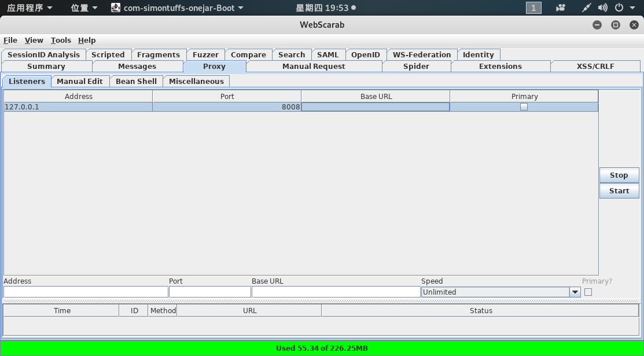Click the Port column header
Image resolution: width=644 pixels, height=356 pixels.
[227, 96]
